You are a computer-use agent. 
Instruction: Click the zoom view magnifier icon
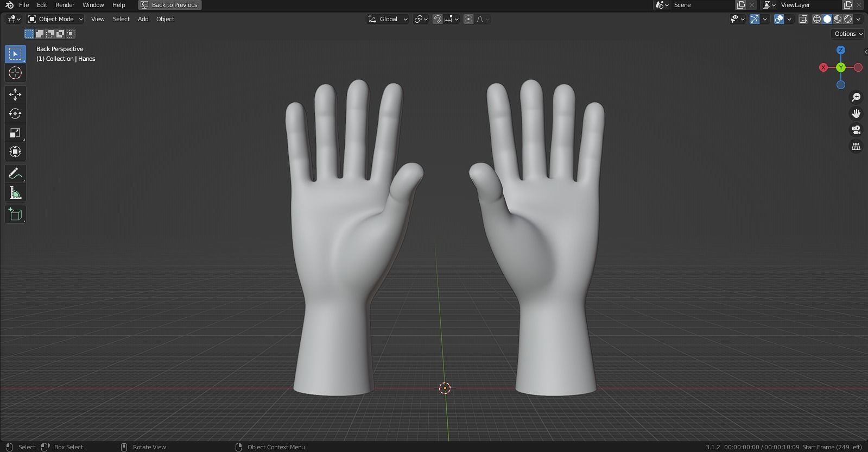856,97
